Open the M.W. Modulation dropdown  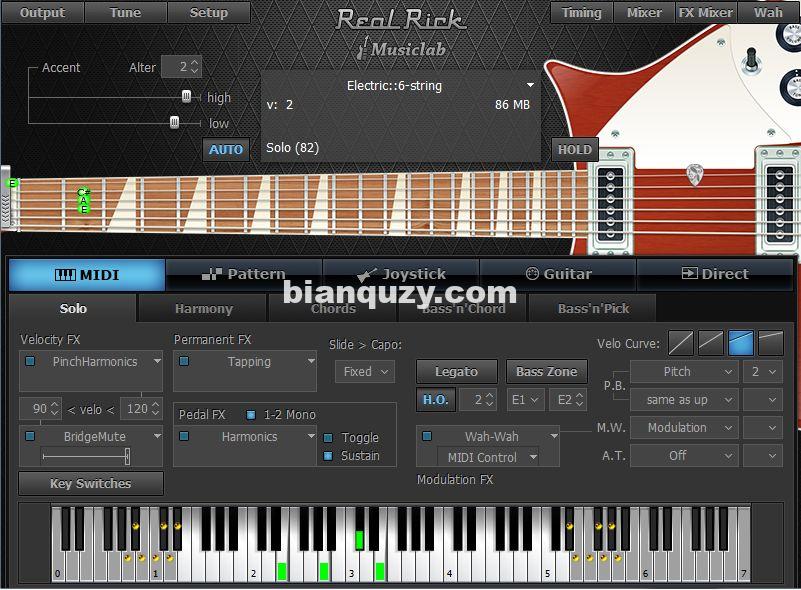coord(684,428)
